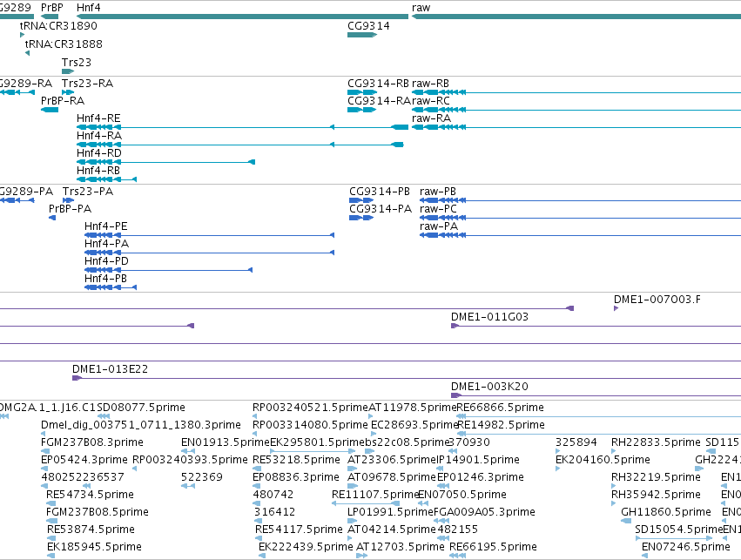Click the PrBP-PA protein label
741x560 pixels.
(x=70, y=209)
